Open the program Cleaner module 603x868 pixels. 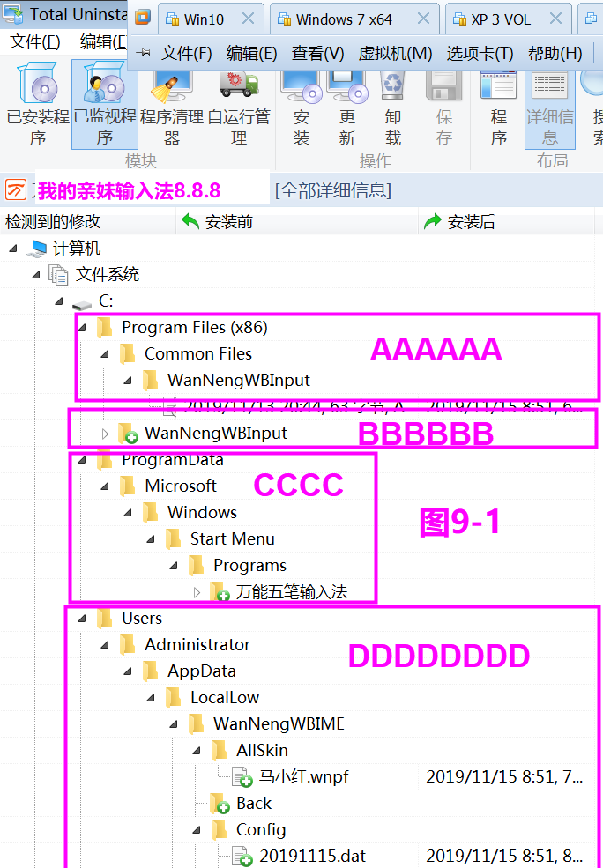click(x=172, y=105)
